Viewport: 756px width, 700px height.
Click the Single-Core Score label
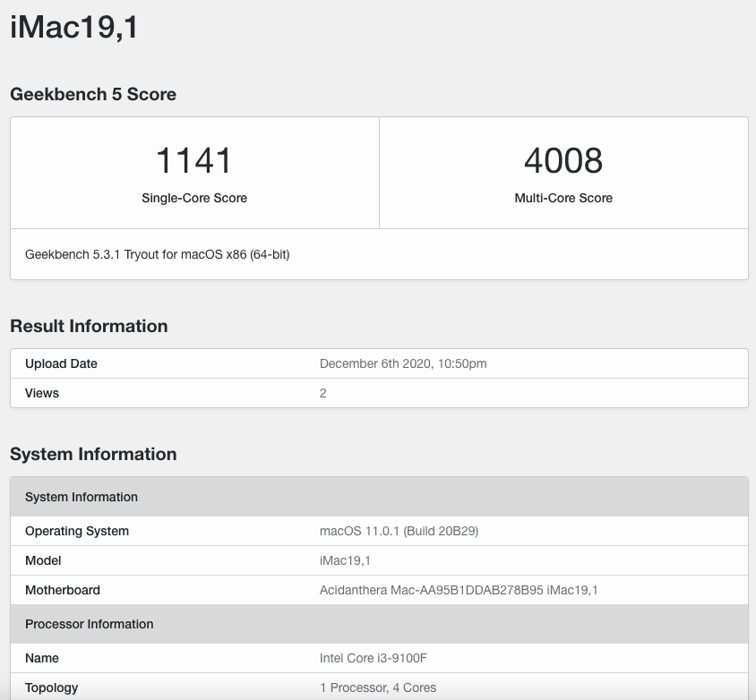pos(194,198)
